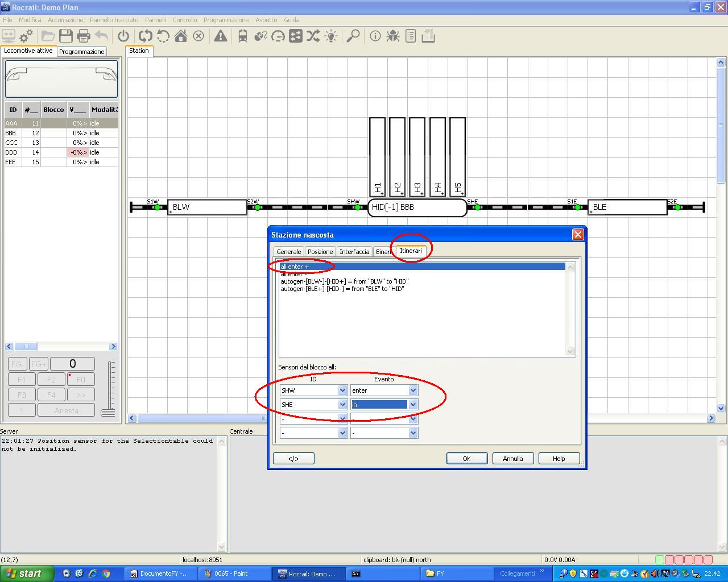Switch to left-panel Programmazione tab

[x=82, y=52]
